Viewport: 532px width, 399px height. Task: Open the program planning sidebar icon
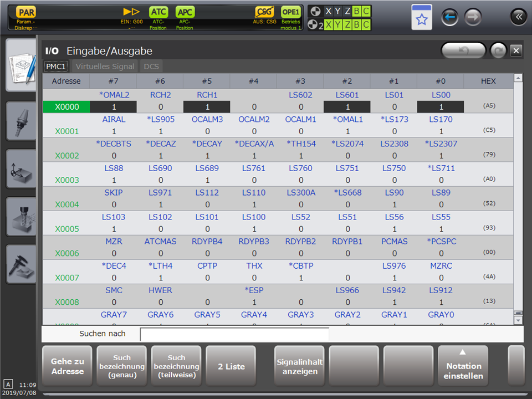[x=21, y=65]
